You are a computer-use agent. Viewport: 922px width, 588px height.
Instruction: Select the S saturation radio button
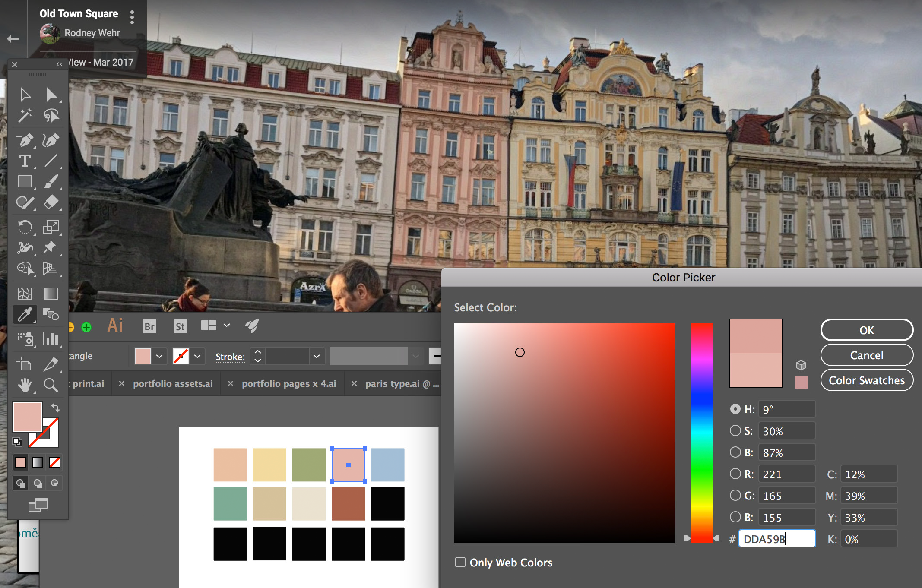point(735,430)
